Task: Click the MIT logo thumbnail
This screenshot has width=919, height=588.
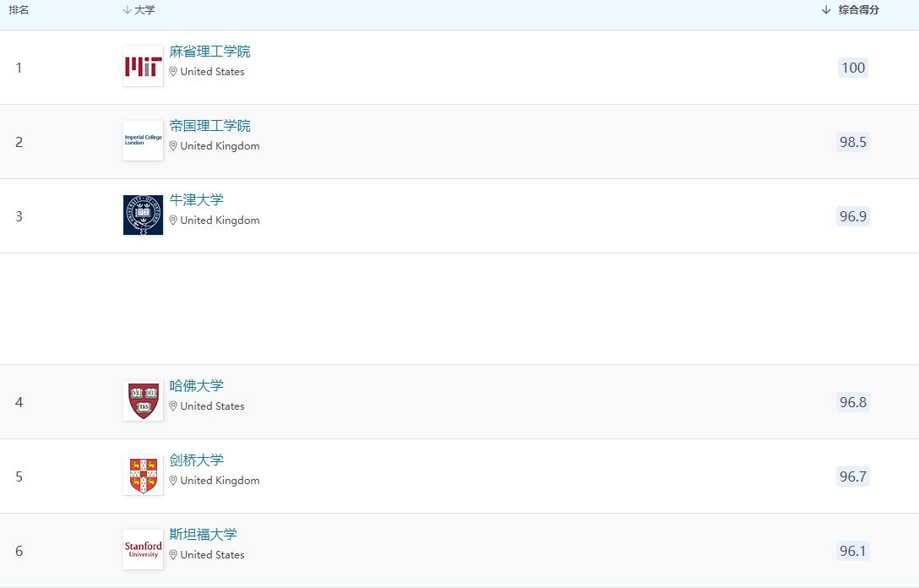Action: point(143,66)
